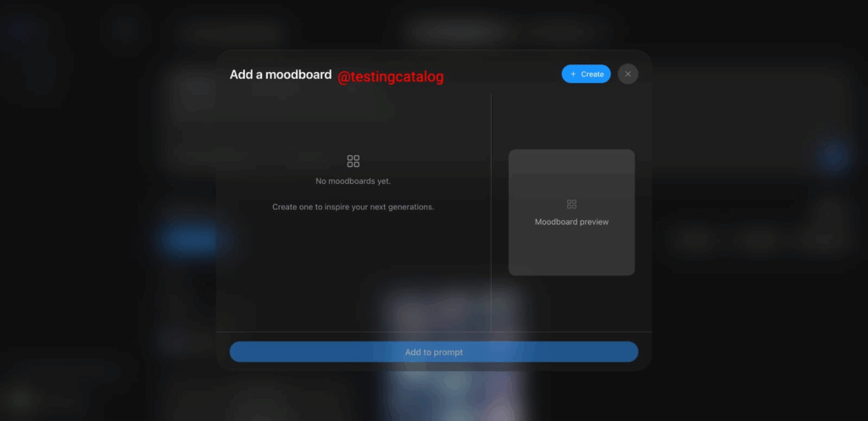Click "Create one to inspire your next generations."
The width and height of the screenshot is (868, 421).
(353, 207)
